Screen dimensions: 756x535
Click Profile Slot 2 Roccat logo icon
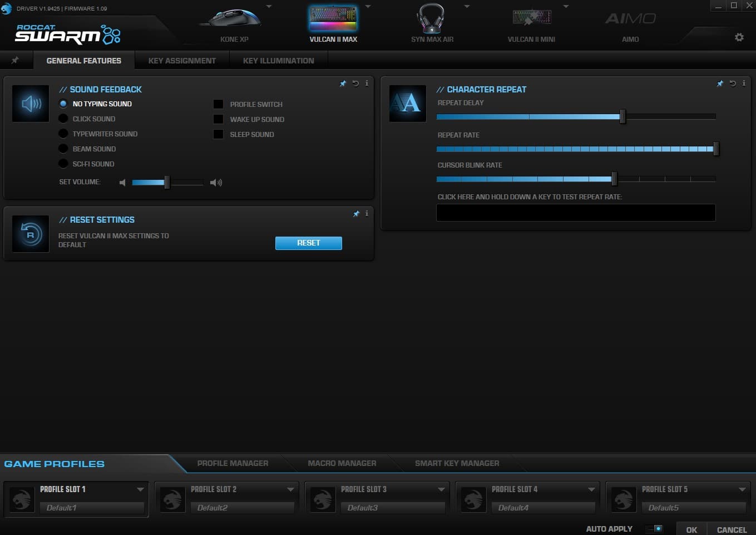point(172,499)
